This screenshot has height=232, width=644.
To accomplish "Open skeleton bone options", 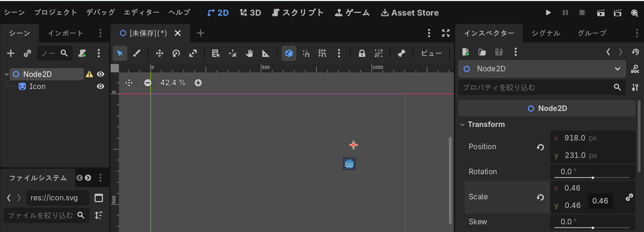I will tap(402, 53).
